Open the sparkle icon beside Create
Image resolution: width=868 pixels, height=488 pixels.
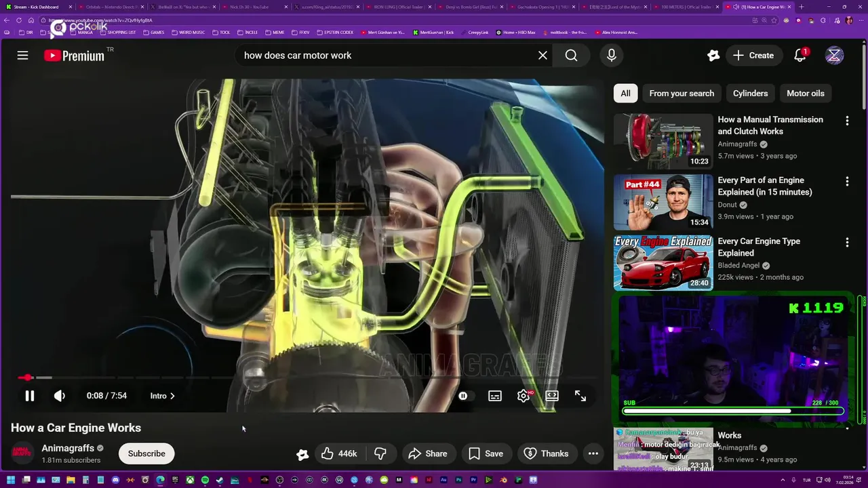tap(713, 56)
